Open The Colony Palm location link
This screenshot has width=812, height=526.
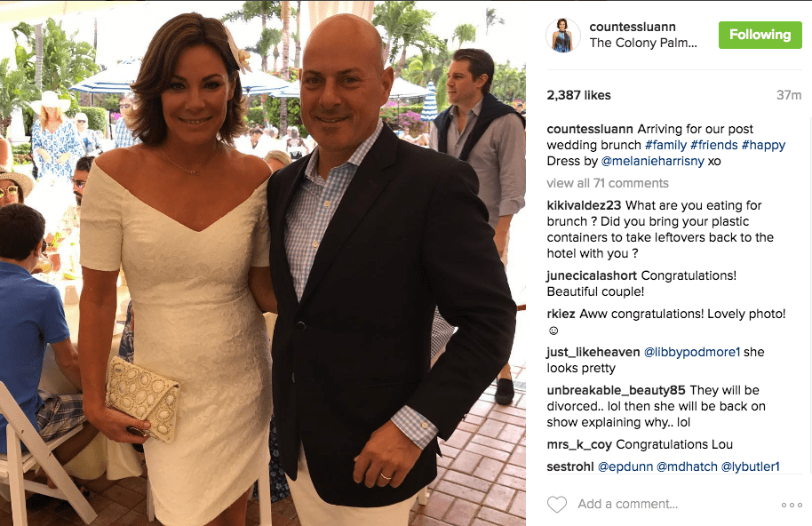(642, 43)
